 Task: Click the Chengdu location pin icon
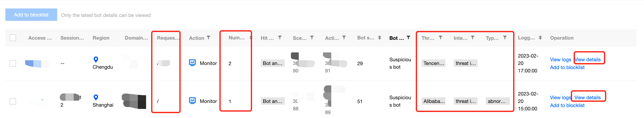[x=95, y=59]
